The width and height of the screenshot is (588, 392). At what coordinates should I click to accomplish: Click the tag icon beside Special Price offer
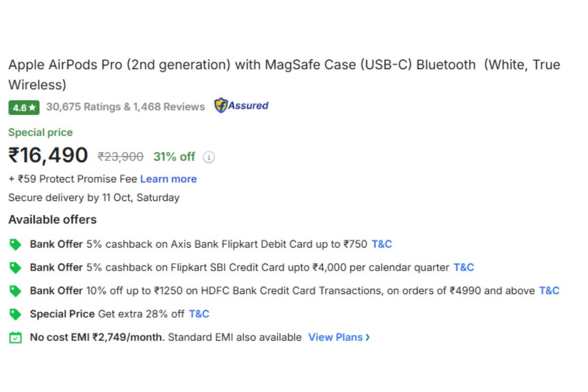pyautogui.click(x=16, y=314)
